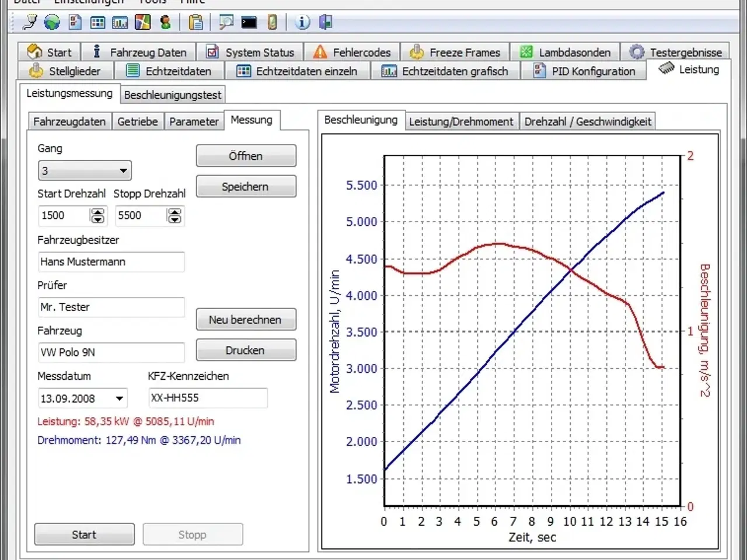Open the Freeze Frames tab
The width and height of the screenshot is (747, 560).
(x=455, y=52)
